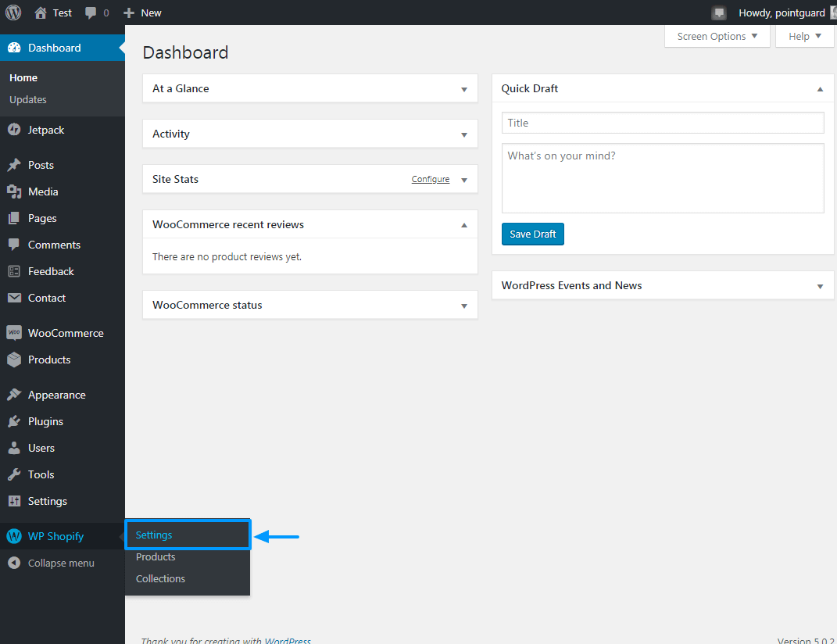Screen dimensions: 837x644
Task: Click the Quick Draft Title field
Action: (x=662, y=123)
